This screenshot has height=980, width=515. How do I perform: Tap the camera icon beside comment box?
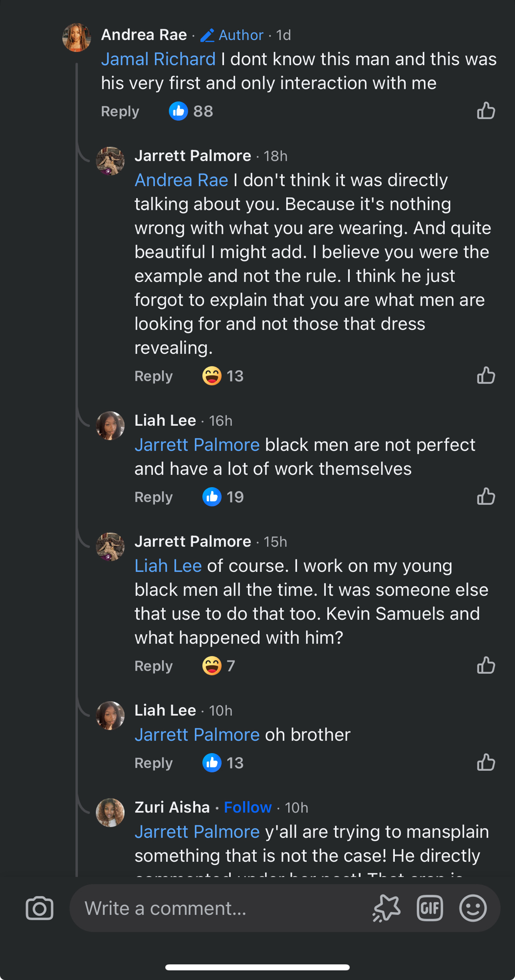tap(40, 908)
